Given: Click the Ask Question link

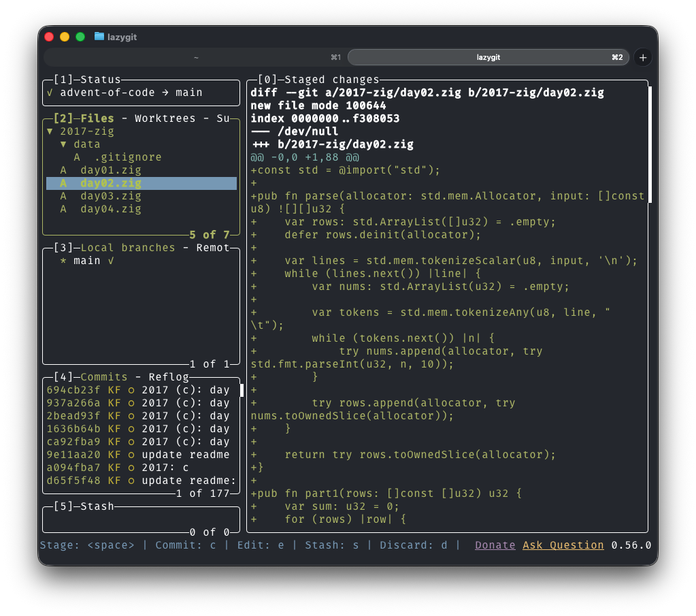Looking at the screenshot, I should coord(563,545).
